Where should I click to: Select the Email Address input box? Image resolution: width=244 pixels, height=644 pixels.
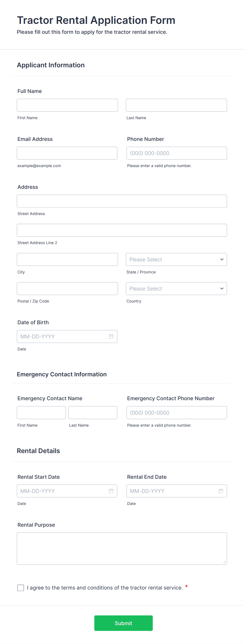(x=67, y=153)
